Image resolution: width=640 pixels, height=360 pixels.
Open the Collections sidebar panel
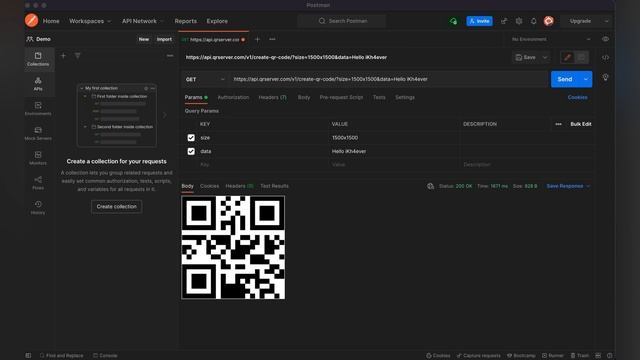38,59
